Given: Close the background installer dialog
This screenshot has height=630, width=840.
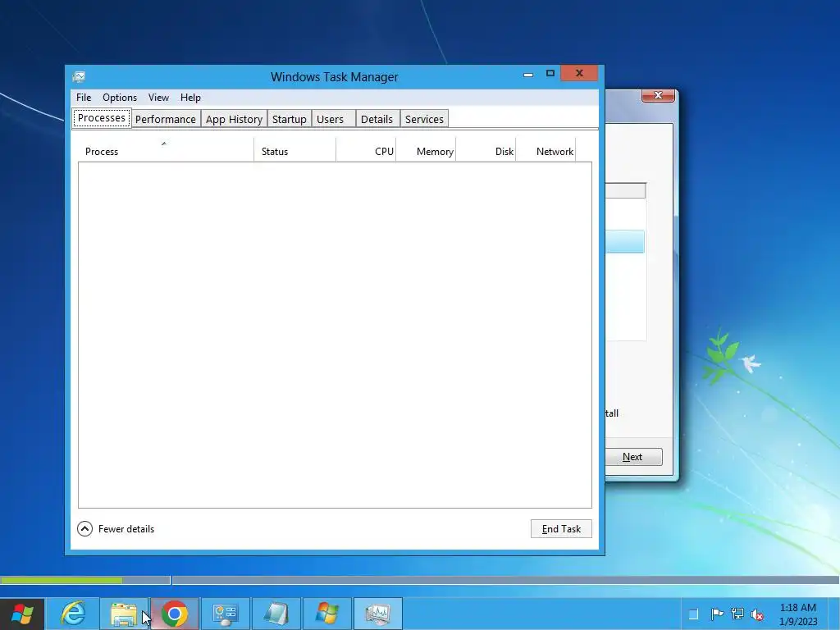Looking at the screenshot, I should point(658,95).
